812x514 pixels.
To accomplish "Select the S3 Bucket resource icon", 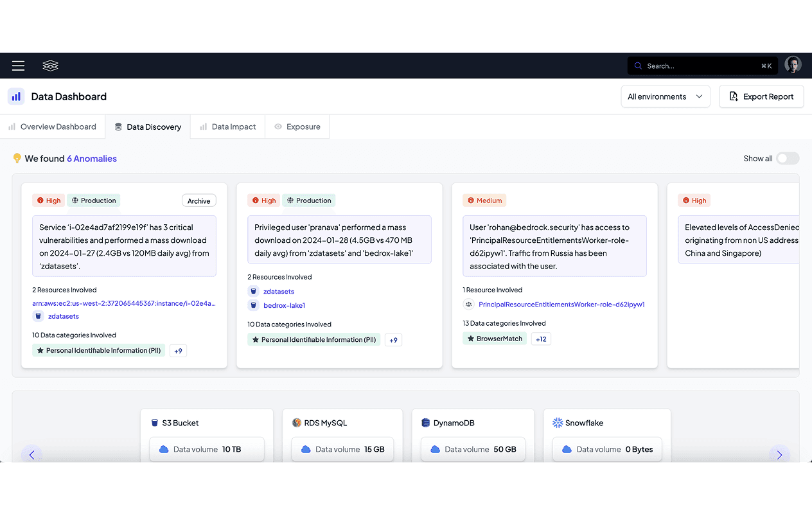I will (154, 423).
